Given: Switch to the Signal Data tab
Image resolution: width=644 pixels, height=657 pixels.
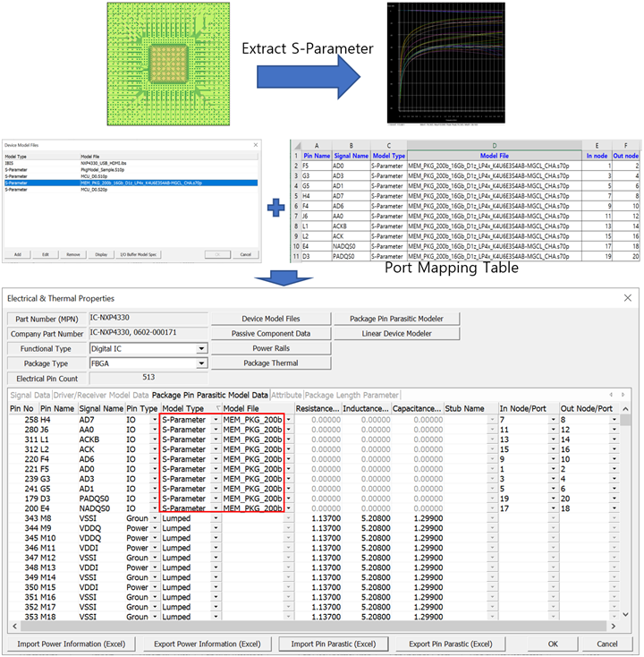Looking at the screenshot, I should [30, 394].
